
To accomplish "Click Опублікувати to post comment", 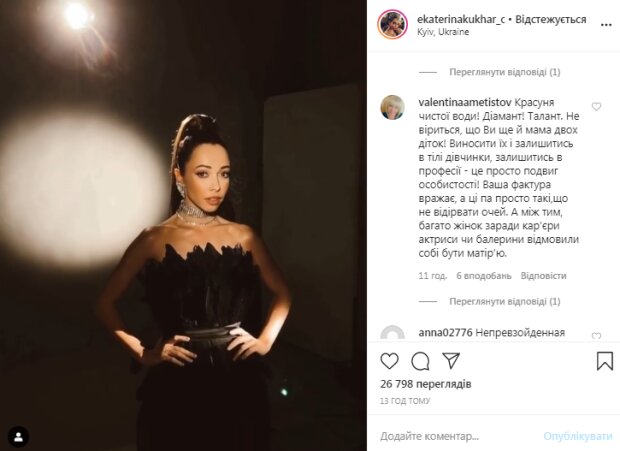I will coord(578,436).
